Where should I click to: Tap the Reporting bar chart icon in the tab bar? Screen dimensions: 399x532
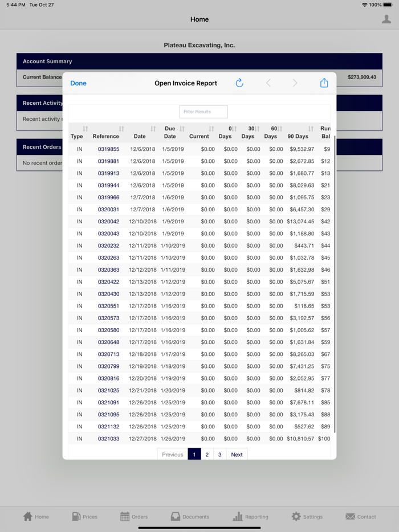click(x=237, y=517)
